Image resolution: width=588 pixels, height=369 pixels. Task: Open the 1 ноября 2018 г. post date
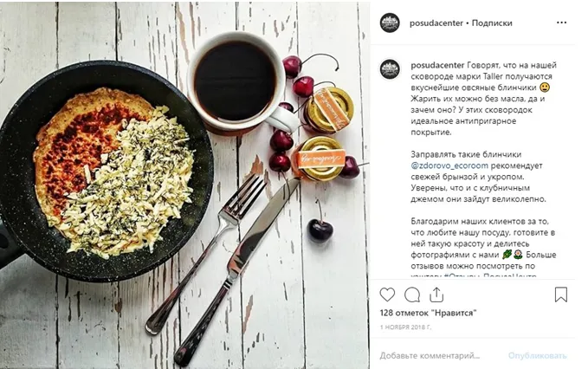[x=405, y=327]
